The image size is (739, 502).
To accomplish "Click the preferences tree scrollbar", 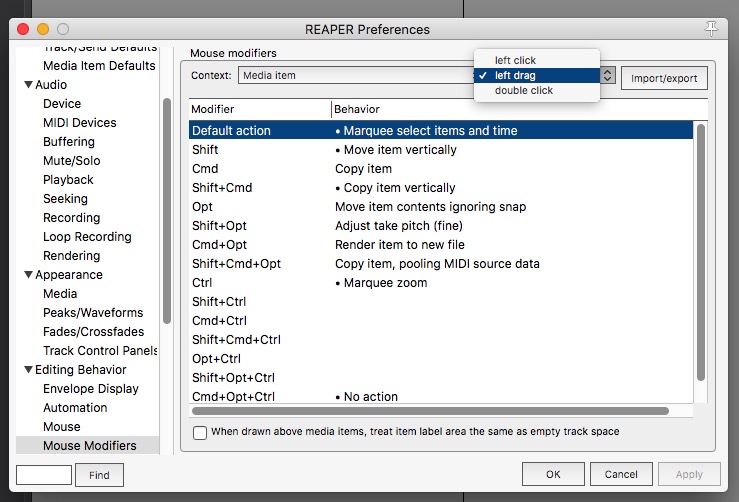I will (x=167, y=211).
